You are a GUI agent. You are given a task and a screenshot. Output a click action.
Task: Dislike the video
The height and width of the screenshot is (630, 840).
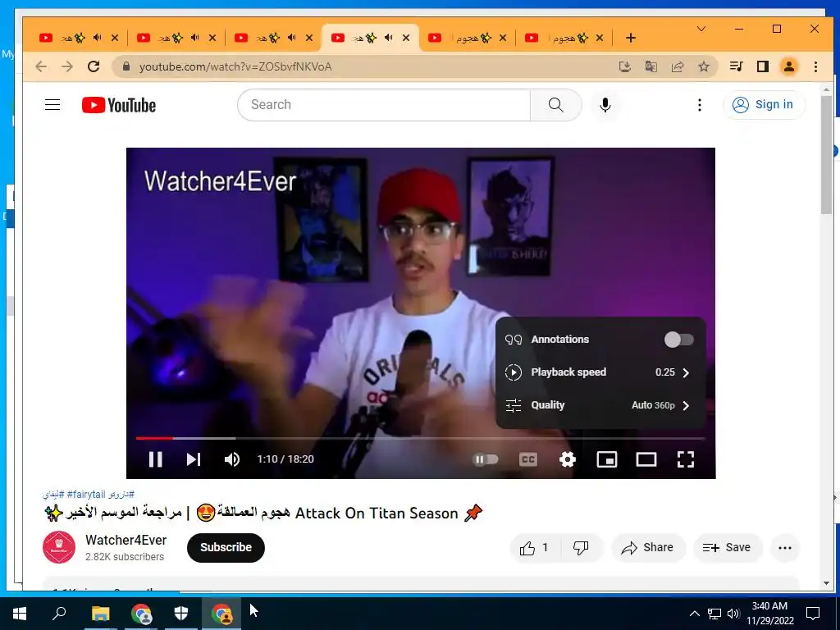(x=582, y=547)
